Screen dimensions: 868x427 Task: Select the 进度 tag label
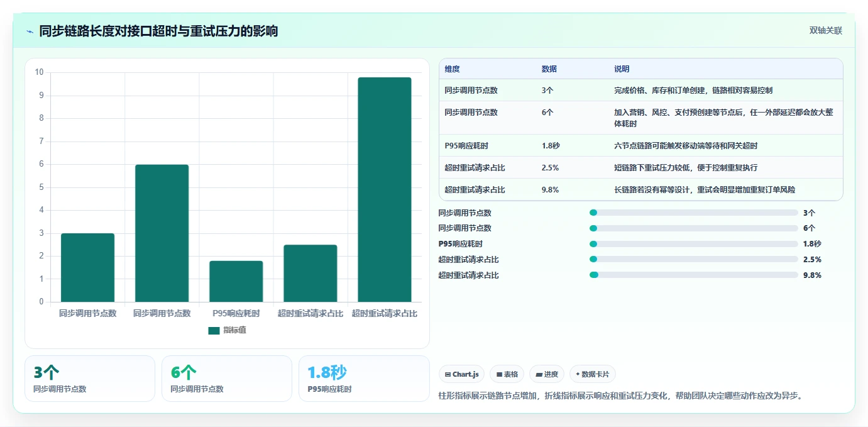point(551,374)
